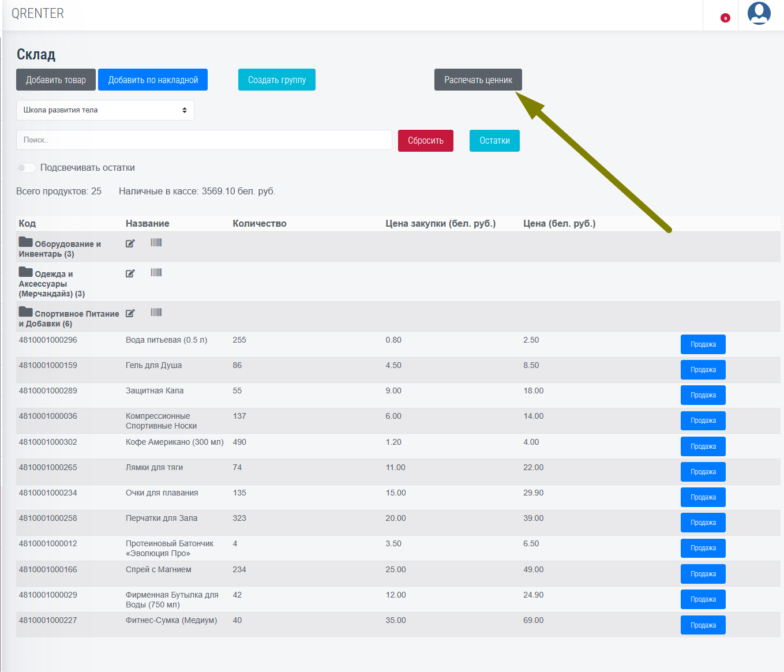This screenshot has height=672, width=784.
Task: Open the user profile avatar
Action: click(x=759, y=14)
